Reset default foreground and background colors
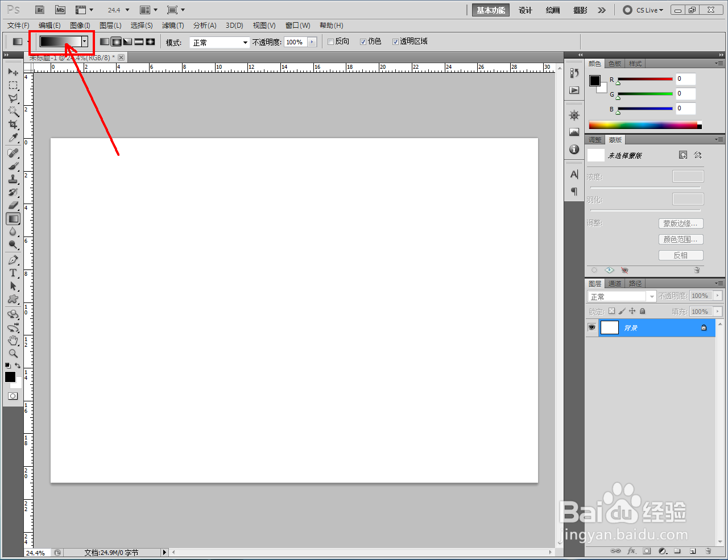 (x=8, y=366)
